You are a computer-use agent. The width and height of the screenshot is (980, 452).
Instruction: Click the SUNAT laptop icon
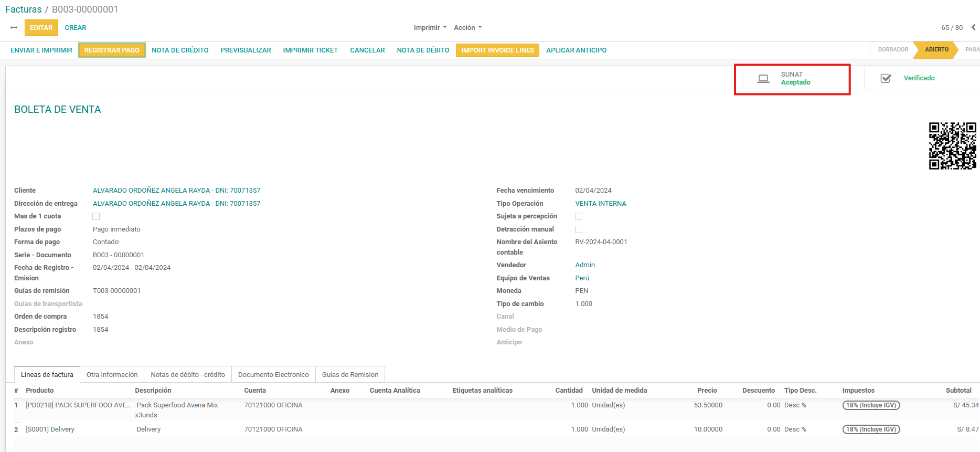(x=763, y=79)
